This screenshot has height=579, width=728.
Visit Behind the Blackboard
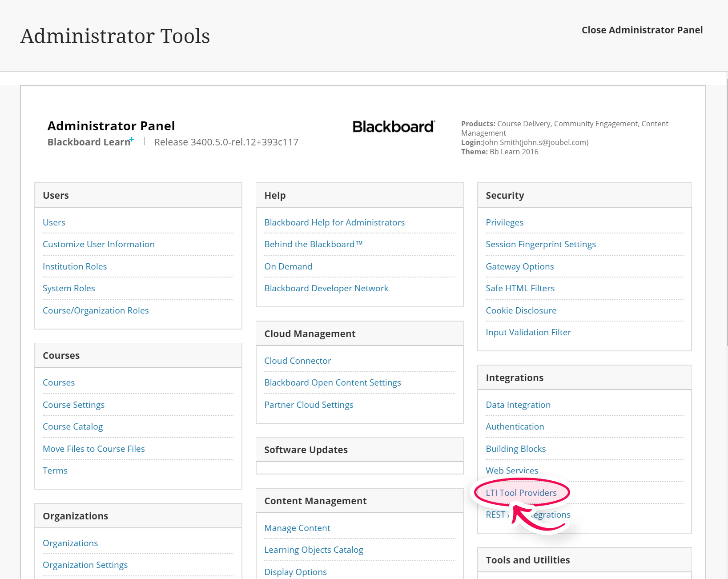[x=314, y=244]
